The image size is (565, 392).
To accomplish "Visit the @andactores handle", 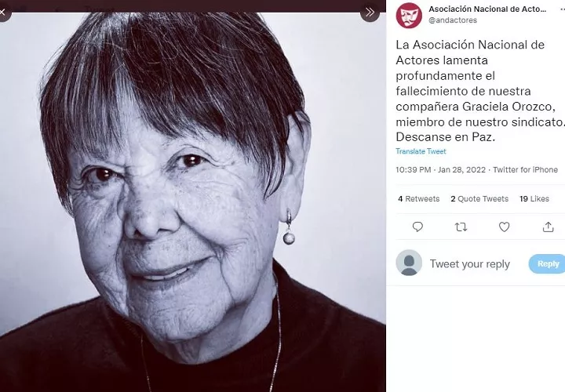I will tap(453, 20).
